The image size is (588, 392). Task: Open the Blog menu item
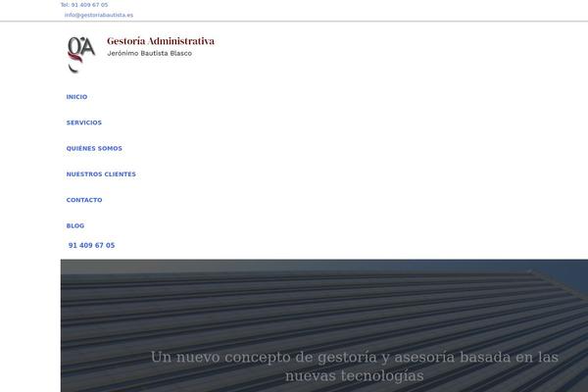(x=75, y=225)
